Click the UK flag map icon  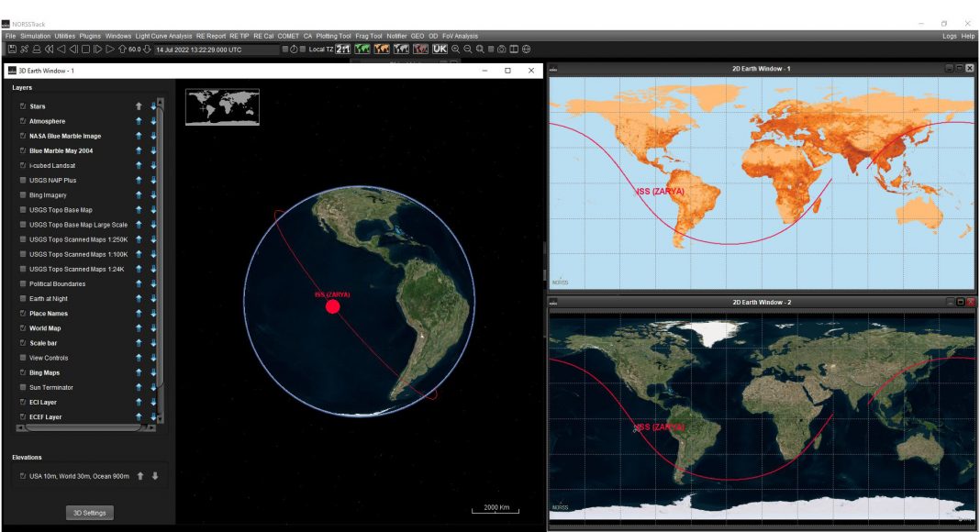(440, 49)
